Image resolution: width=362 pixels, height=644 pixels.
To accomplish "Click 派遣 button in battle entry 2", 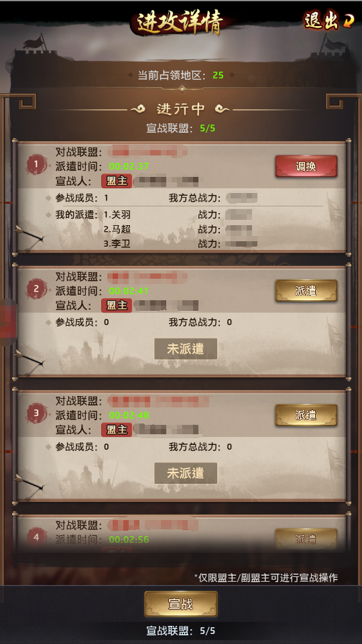I will pyautogui.click(x=306, y=291).
